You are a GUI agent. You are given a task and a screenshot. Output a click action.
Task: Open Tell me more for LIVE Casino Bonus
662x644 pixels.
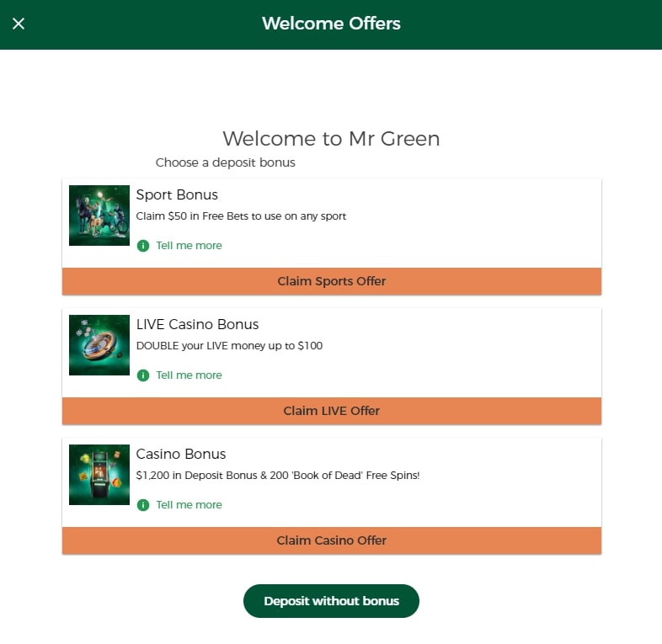189,375
